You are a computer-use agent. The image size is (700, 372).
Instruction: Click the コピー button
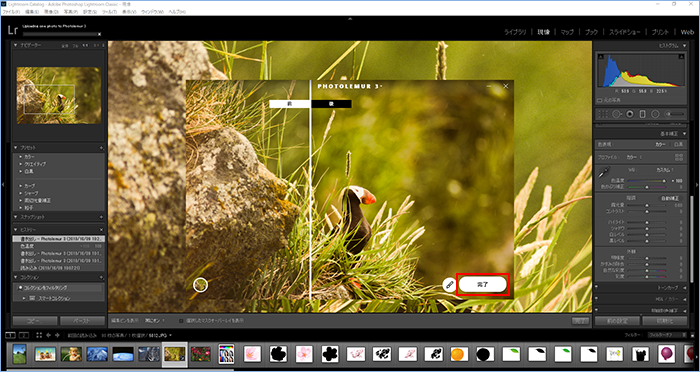coord(35,321)
